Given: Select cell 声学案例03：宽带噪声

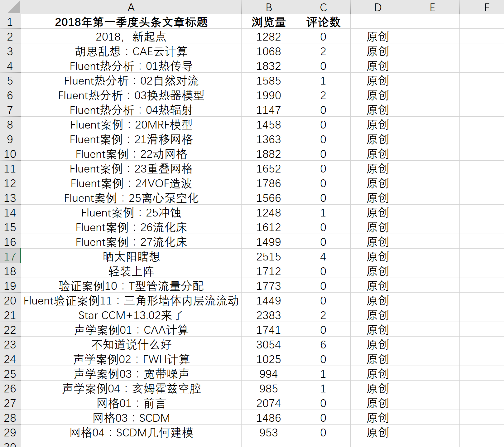Looking at the screenshot, I should click(x=131, y=373).
